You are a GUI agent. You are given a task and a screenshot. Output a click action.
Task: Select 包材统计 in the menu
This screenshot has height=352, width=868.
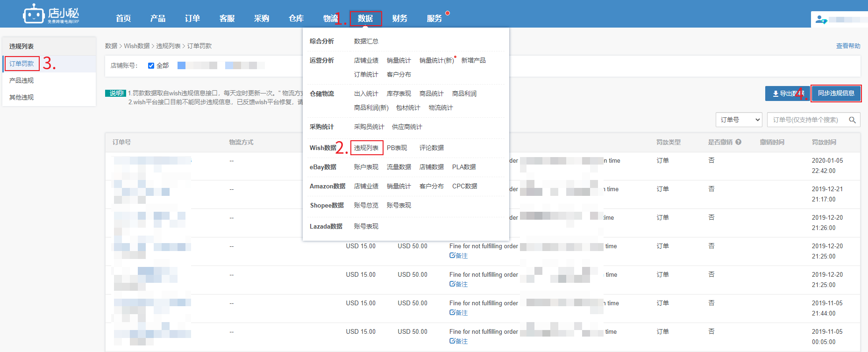408,108
